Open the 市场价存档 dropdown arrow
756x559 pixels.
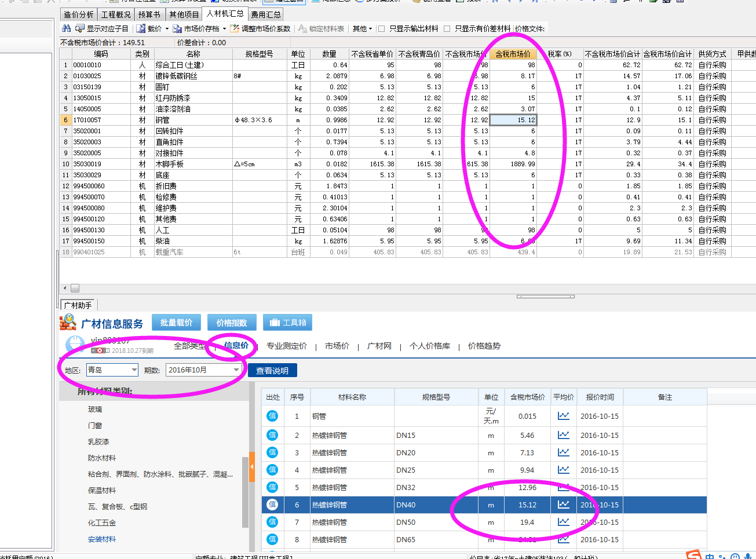pos(224,29)
